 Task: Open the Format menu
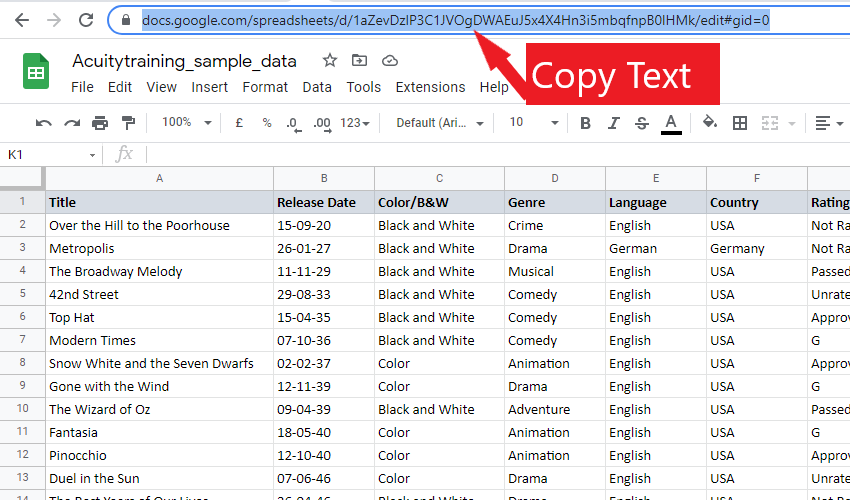(x=265, y=87)
